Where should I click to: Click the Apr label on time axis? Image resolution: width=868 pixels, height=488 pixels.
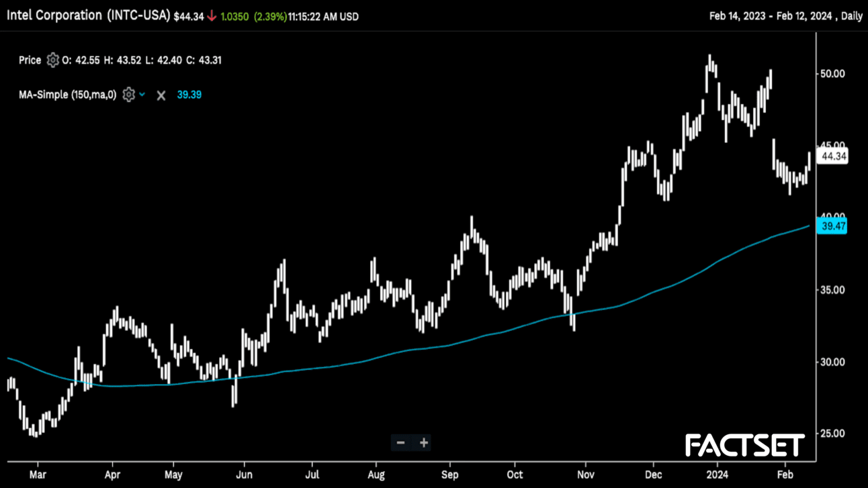pyautogui.click(x=112, y=475)
